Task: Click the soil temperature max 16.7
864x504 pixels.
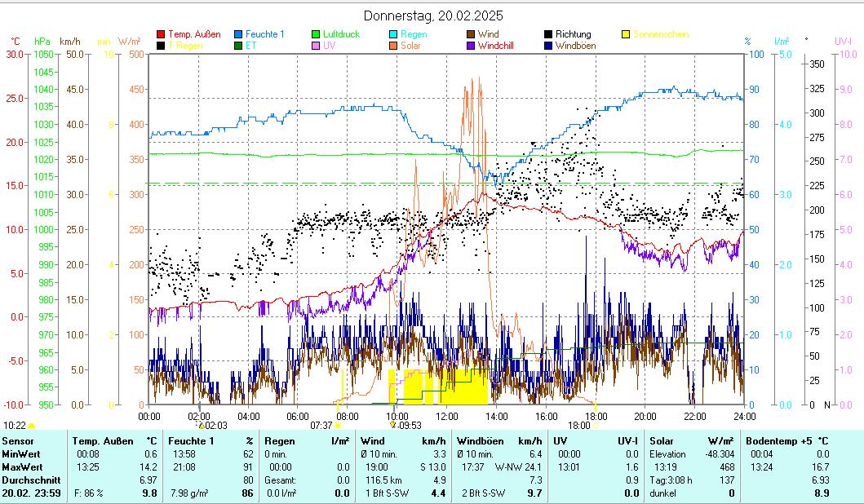Action: [x=821, y=467]
